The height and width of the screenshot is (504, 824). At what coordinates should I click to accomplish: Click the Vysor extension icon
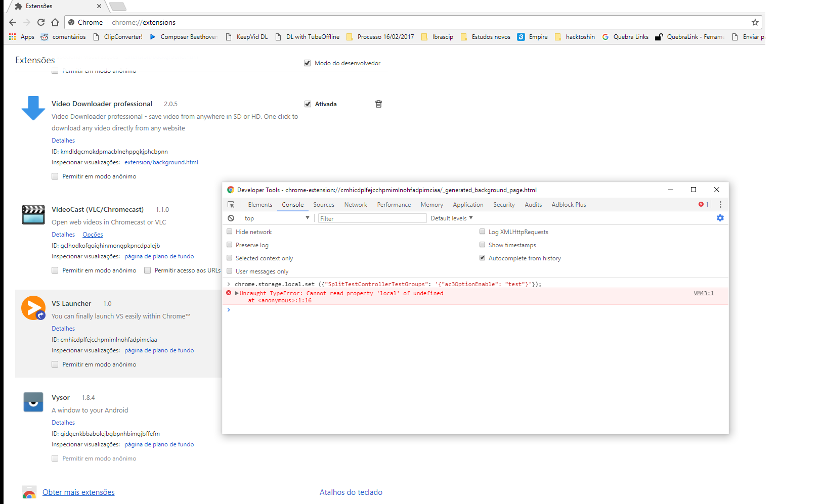tap(33, 402)
